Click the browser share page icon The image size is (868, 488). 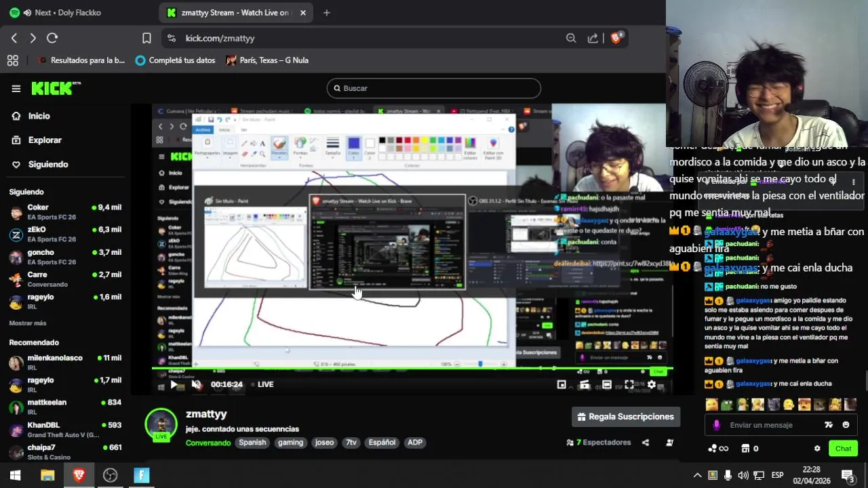593,39
